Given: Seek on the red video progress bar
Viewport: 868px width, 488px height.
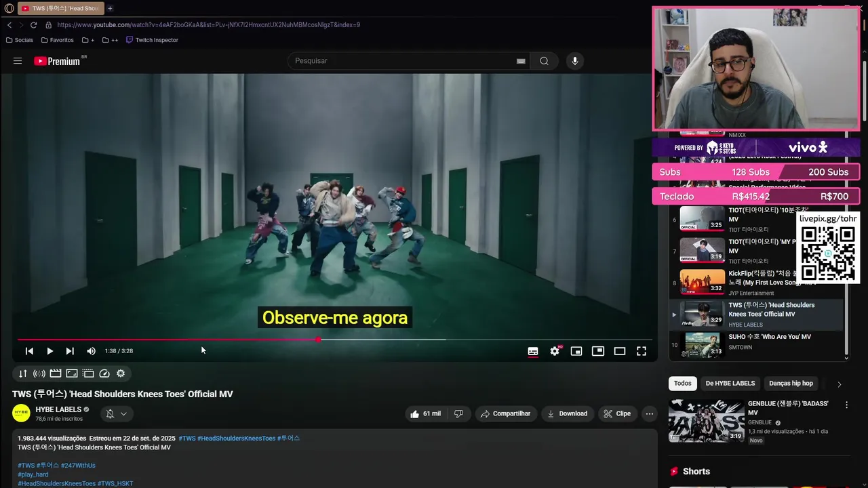Looking at the screenshot, I should (x=335, y=340).
